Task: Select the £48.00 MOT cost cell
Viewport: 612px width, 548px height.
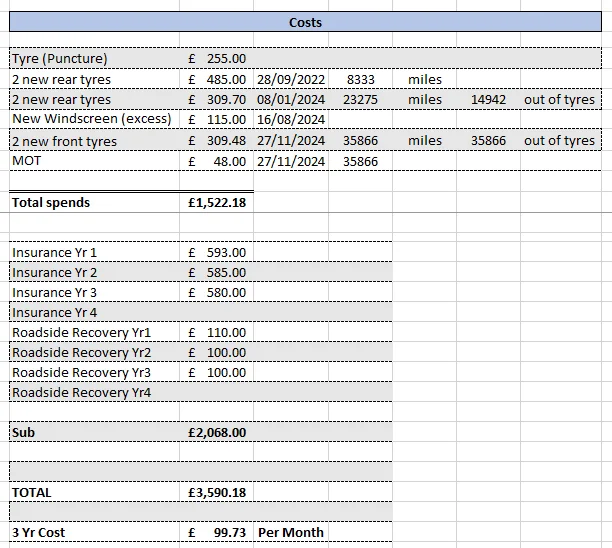Action: pos(217,161)
